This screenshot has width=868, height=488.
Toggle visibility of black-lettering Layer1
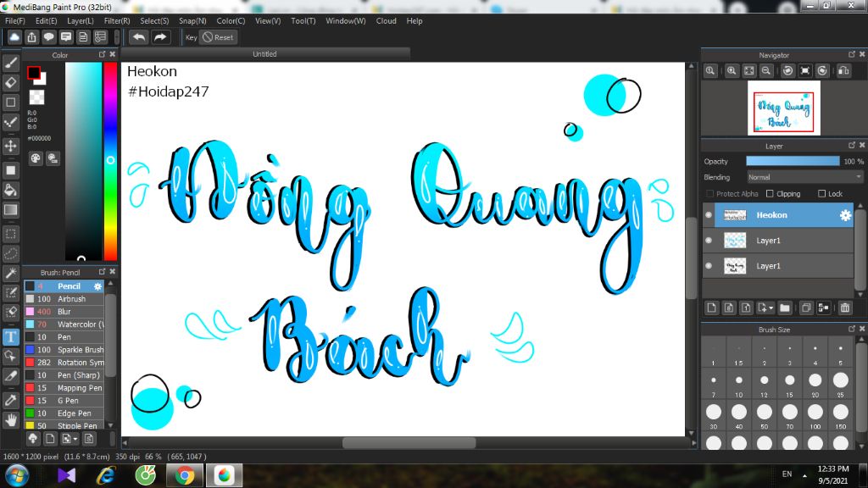tap(709, 266)
